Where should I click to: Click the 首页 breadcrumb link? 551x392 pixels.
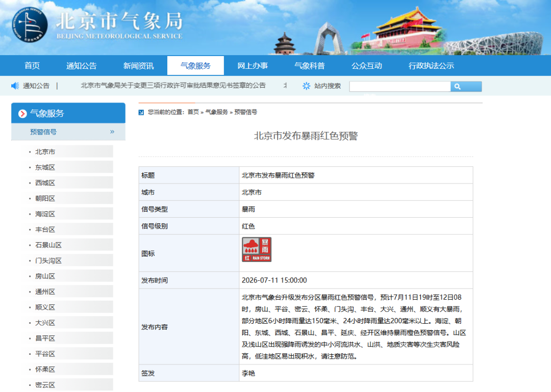click(x=193, y=112)
